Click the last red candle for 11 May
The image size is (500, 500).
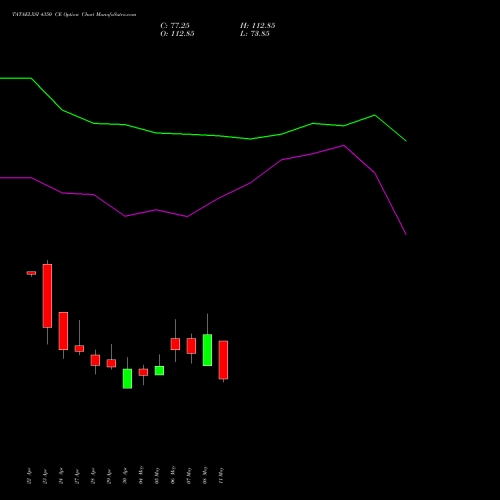tap(223, 360)
